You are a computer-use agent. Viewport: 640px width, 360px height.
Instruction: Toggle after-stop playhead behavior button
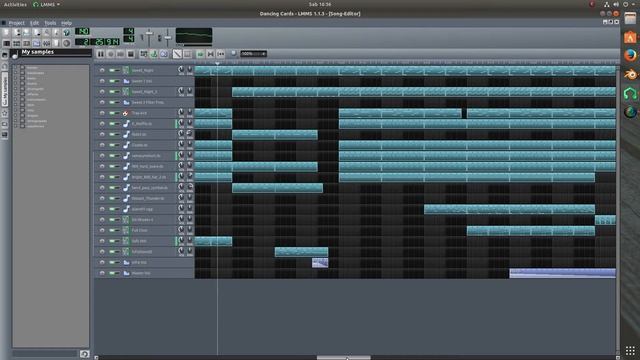tap(220, 54)
